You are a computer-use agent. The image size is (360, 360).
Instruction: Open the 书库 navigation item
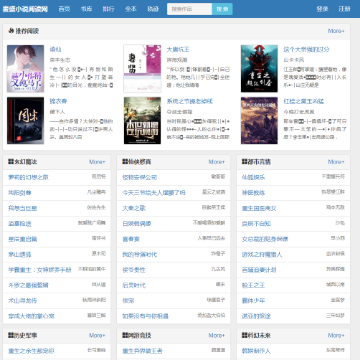tap(86, 9)
